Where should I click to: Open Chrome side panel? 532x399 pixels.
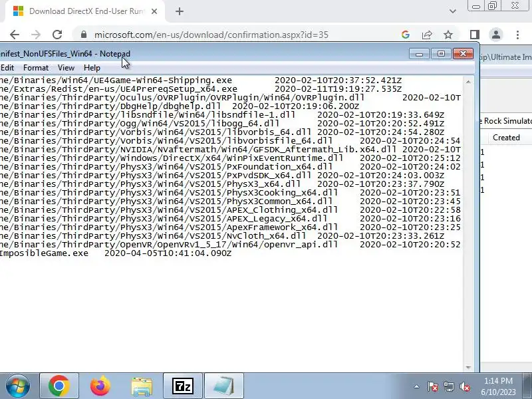coord(475,35)
